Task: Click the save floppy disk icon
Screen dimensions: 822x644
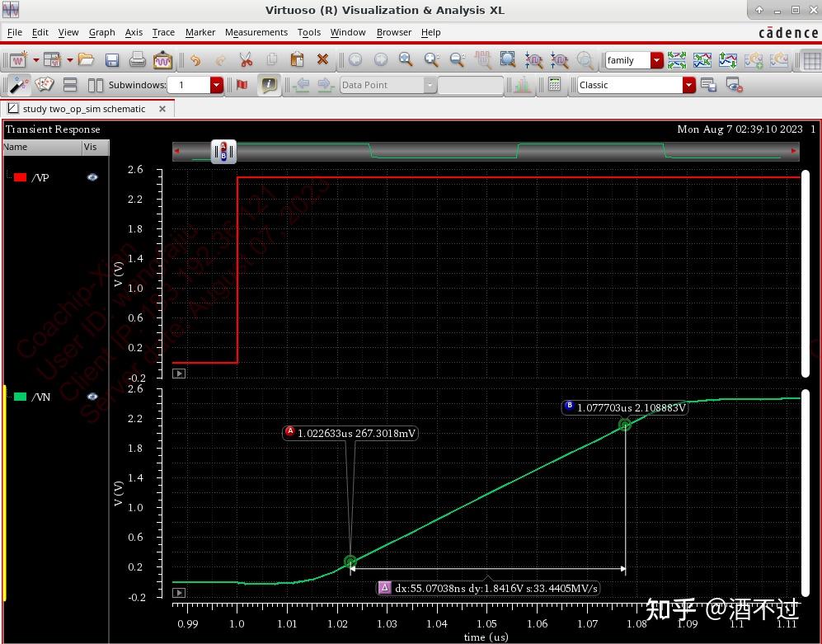Action: [112, 60]
